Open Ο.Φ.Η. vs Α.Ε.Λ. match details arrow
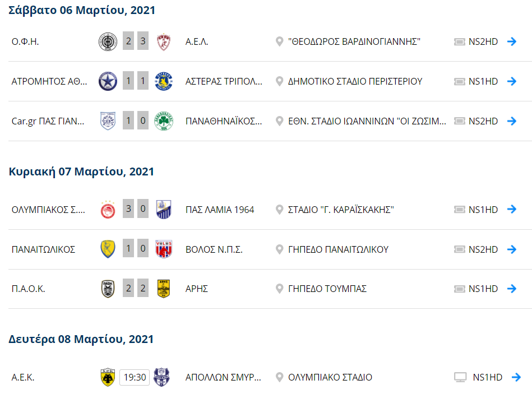Screen dimensions: 532x394 coord(511,41)
